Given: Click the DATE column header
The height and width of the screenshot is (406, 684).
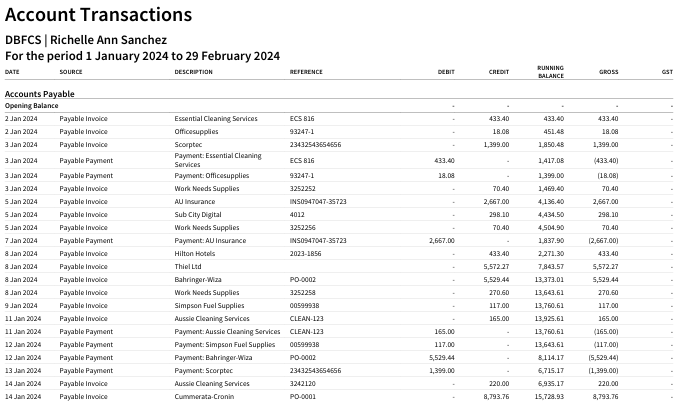Looking at the screenshot, I should click(x=12, y=72).
